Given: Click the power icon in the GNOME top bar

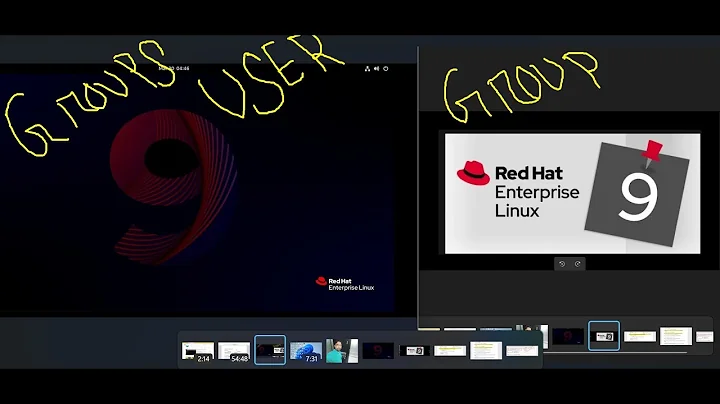Looking at the screenshot, I should (x=386, y=68).
